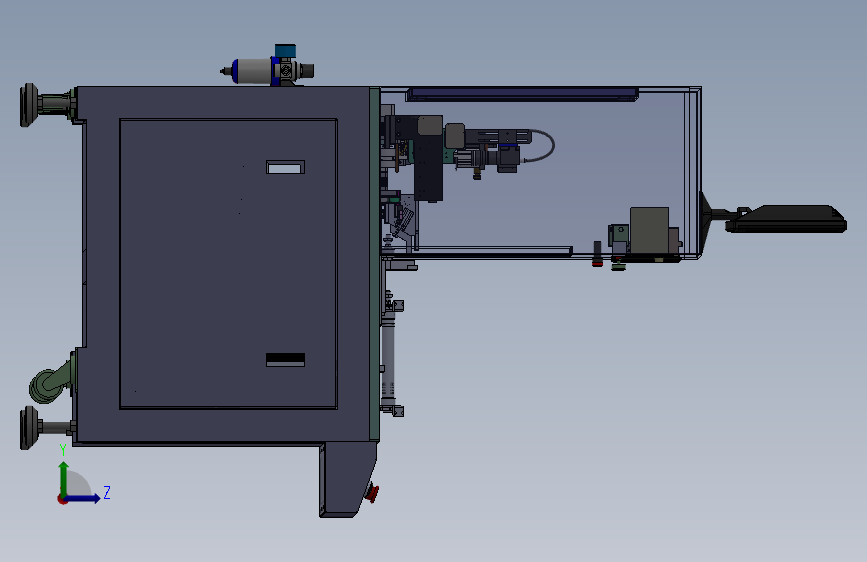Image resolution: width=867 pixels, height=562 pixels.
Task: Click the green Y axis arrow of the triad
Action: [x=64, y=478]
